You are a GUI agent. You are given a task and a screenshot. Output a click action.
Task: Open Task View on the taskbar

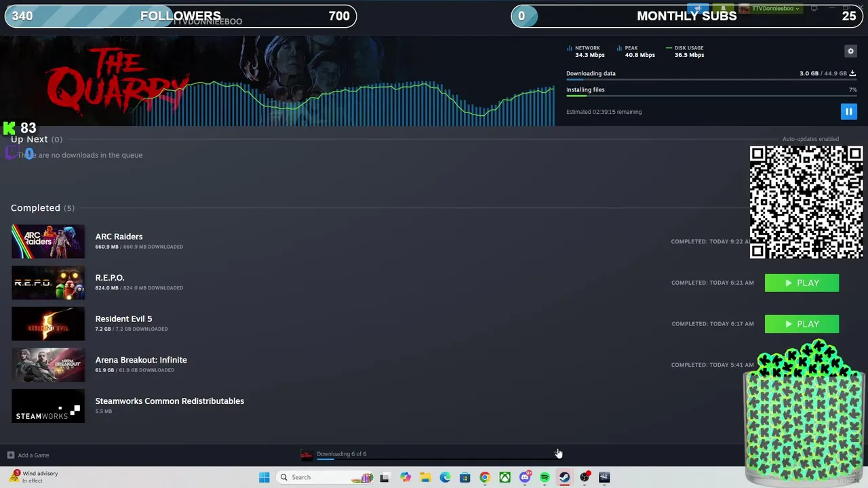(x=384, y=477)
